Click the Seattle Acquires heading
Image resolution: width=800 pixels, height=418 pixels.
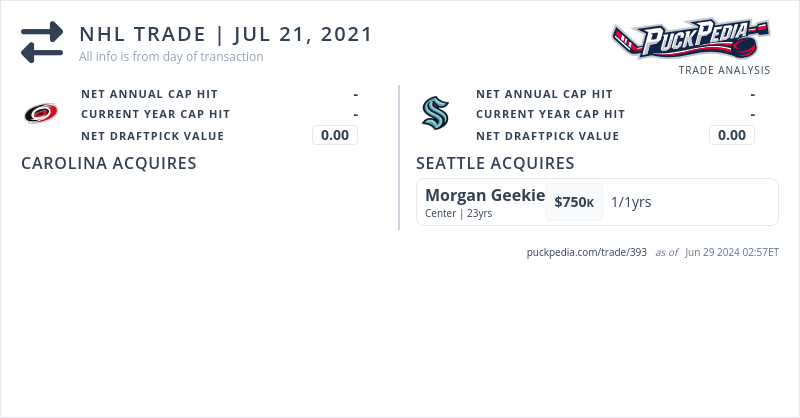[x=495, y=163]
